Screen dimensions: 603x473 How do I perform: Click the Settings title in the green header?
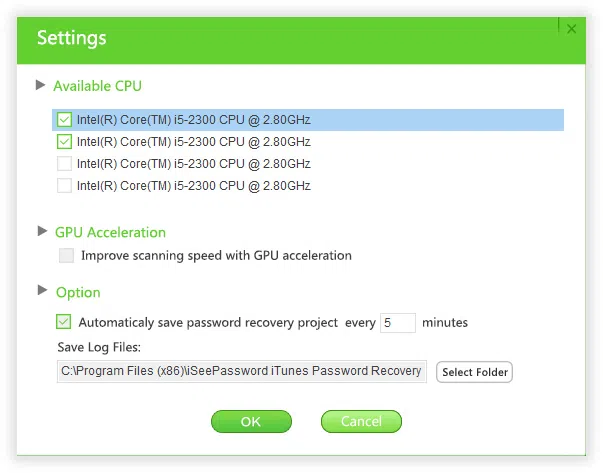[72, 39]
